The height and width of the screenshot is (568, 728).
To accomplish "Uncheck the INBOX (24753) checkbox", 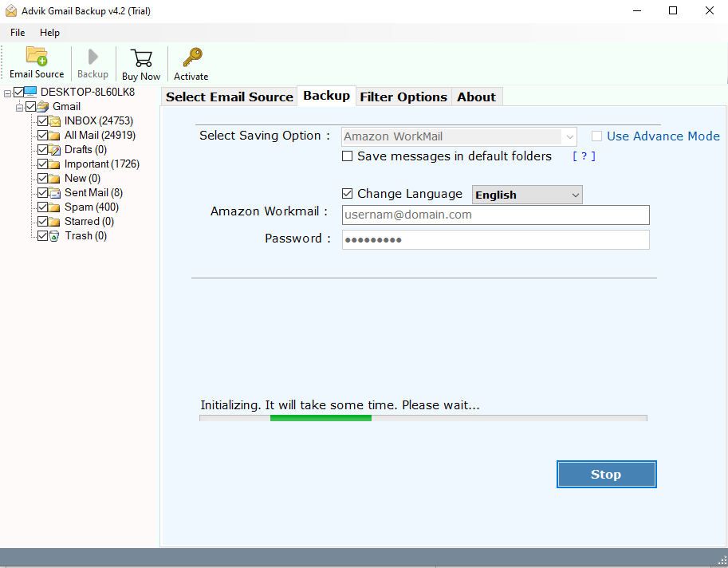I will [x=43, y=121].
